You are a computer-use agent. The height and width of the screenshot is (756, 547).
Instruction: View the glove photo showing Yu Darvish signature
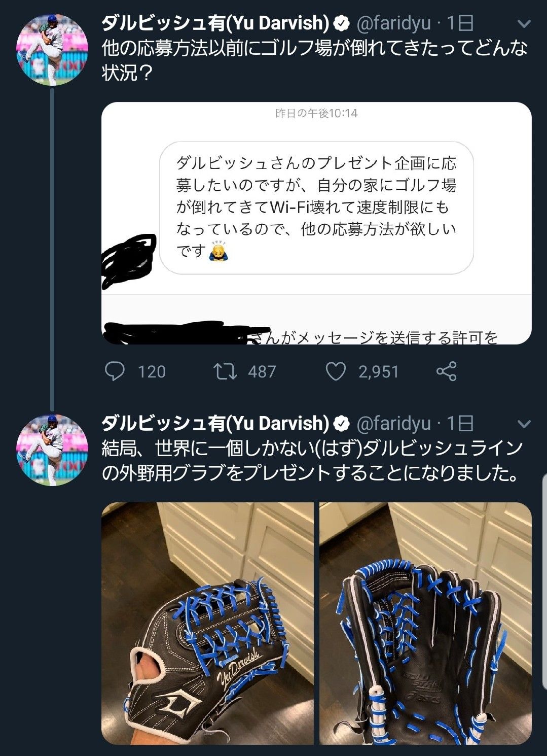pos(207,624)
